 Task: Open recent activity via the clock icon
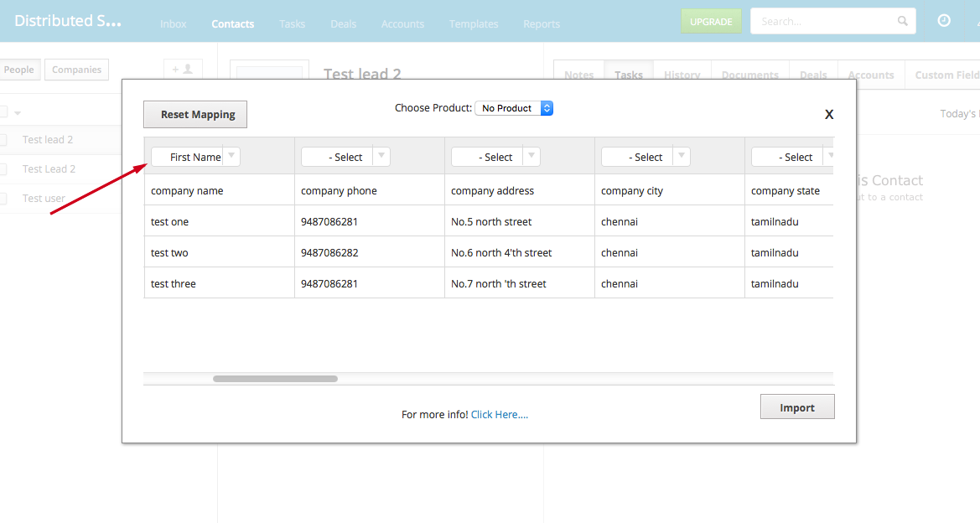point(945,20)
